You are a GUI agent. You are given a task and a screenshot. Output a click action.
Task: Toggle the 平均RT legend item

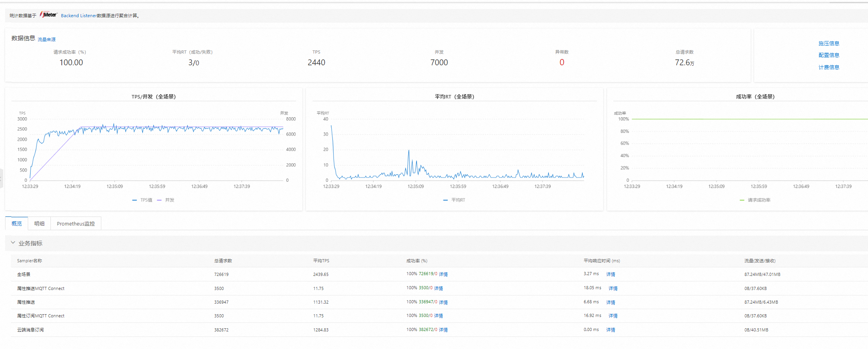click(454, 200)
